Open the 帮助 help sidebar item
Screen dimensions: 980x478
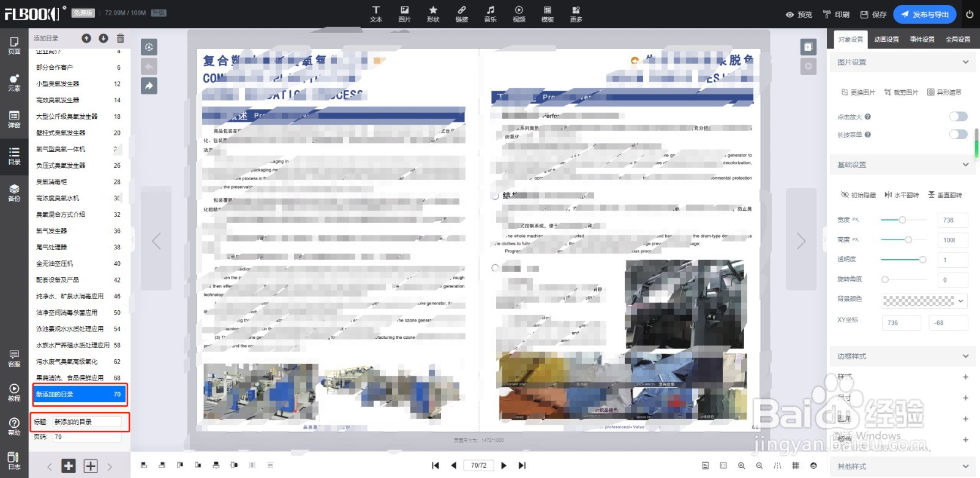coord(14,427)
